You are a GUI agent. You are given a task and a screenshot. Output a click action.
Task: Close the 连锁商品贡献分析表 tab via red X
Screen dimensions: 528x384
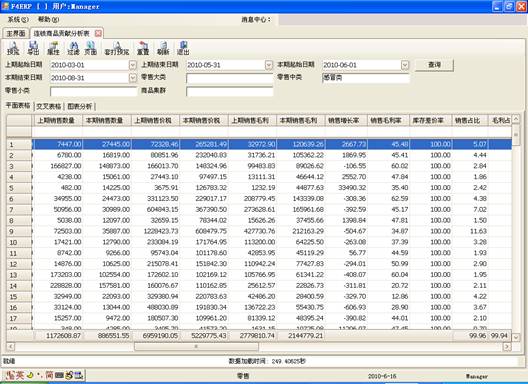[98, 33]
